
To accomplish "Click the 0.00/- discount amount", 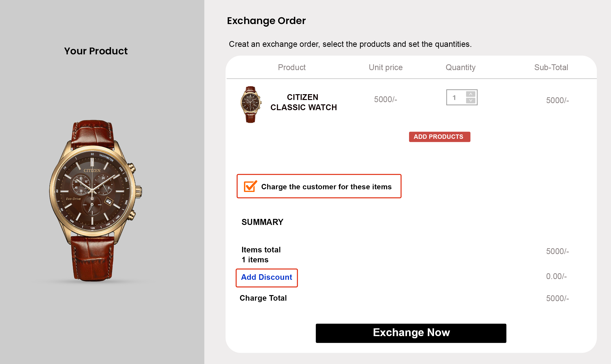I will (556, 276).
